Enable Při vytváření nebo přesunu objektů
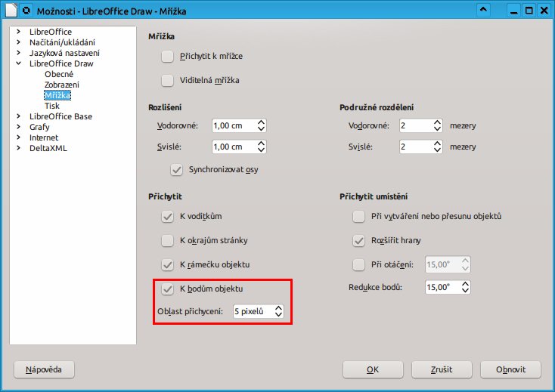 click(358, 216)
